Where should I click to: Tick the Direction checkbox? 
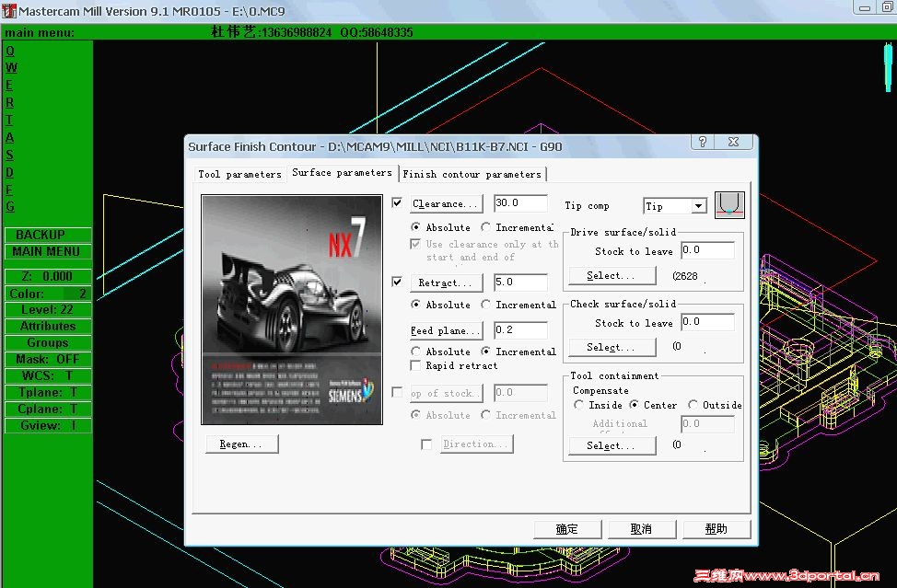[x=426, y=444]
